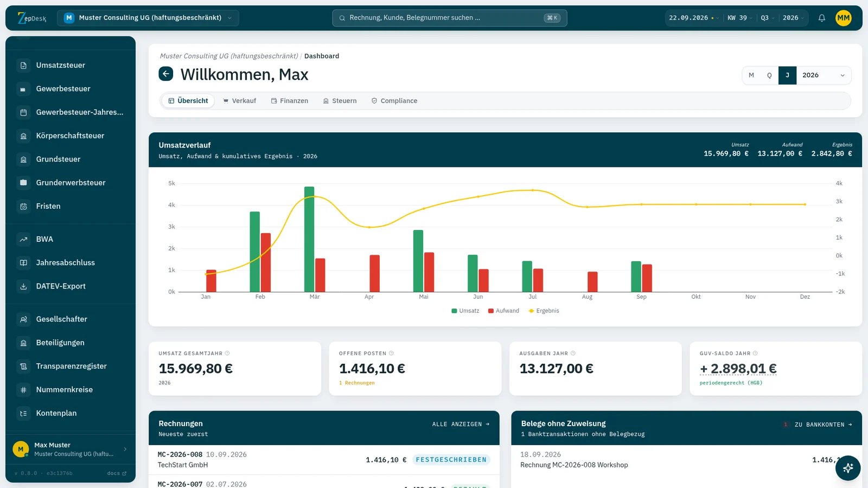Viewport: 868px width, 488px height.
Task: Select the J (year) period toggle
Action: 787,75
